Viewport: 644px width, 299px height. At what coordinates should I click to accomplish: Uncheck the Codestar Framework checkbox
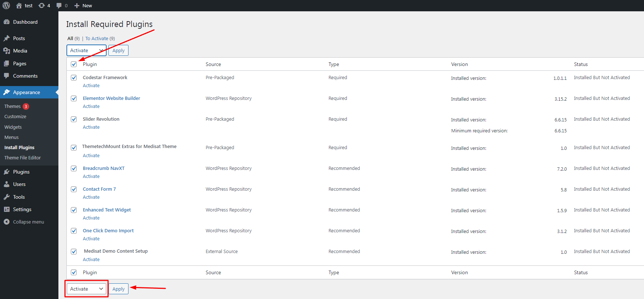point(74,78)
